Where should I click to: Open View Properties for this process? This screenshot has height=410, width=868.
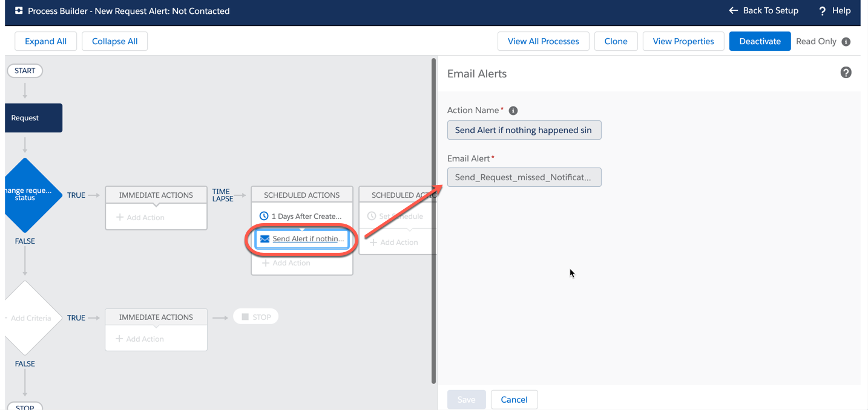683,41
